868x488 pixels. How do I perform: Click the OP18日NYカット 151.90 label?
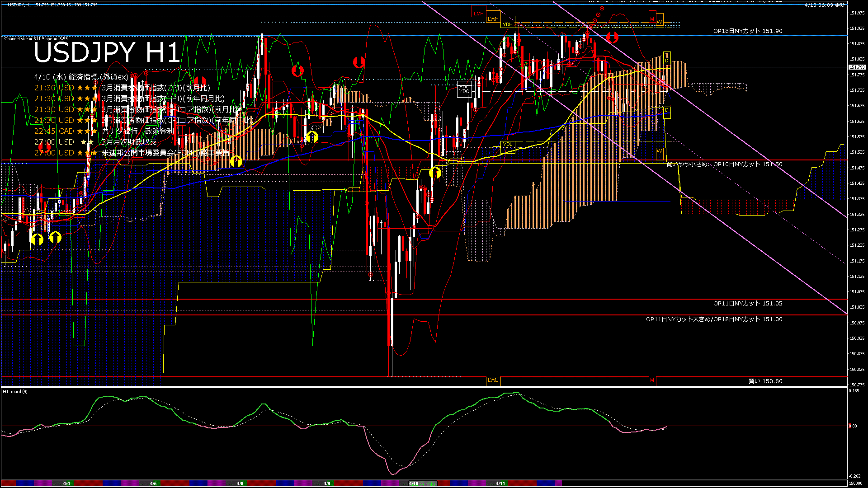click(x=747, y=31)
